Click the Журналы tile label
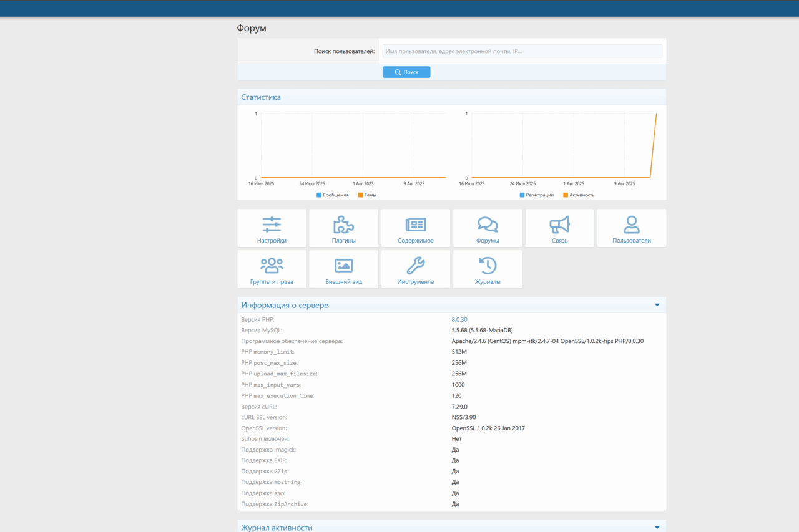Viewport: 799px width, 532px height. [488, 282]
